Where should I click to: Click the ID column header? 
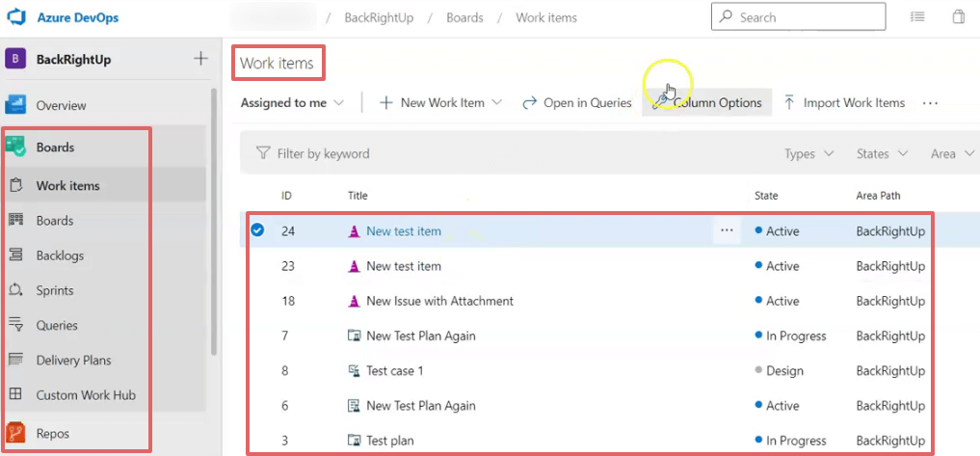tap(286, 196)
